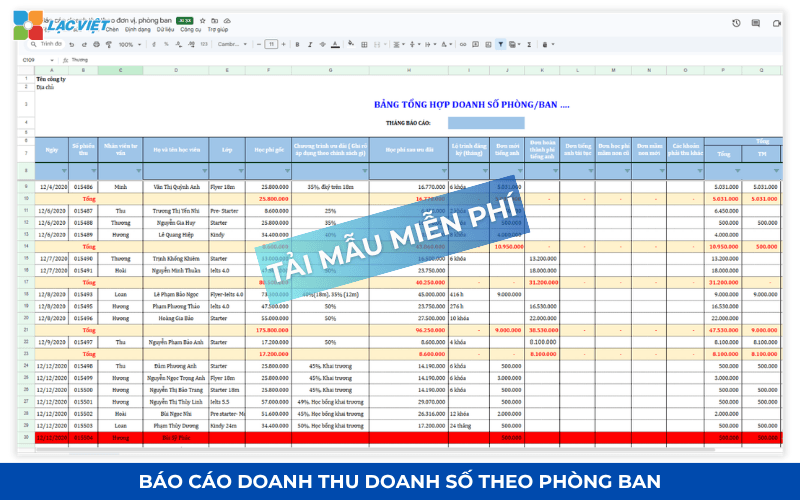Open horizontal align options
Image resolution: width=800 pixels, height=500 pixels.
click(398, 44)
